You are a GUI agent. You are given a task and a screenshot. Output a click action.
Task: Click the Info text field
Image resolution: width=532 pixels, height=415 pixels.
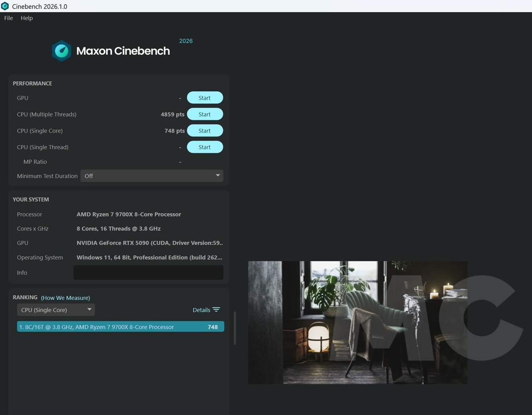click(148, 273)
